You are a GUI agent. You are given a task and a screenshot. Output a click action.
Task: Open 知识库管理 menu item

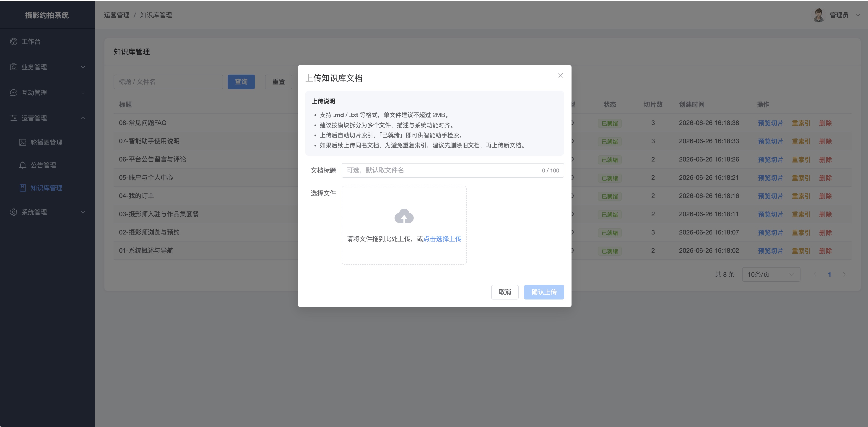(x=47, y=188)
